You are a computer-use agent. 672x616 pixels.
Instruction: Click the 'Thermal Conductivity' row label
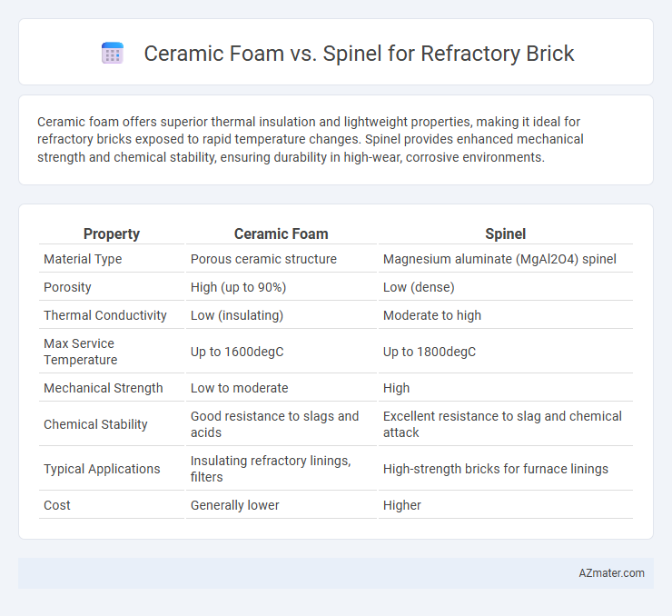(105, 315)
